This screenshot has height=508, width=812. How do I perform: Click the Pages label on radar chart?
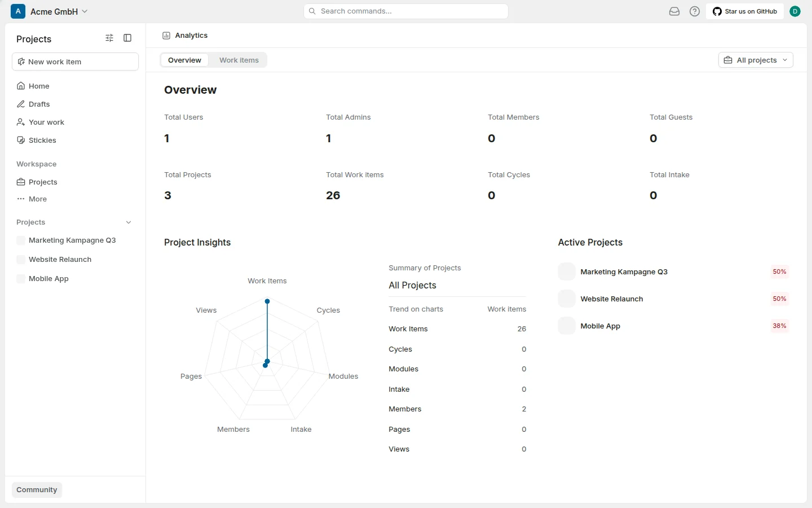pos(191,376)
